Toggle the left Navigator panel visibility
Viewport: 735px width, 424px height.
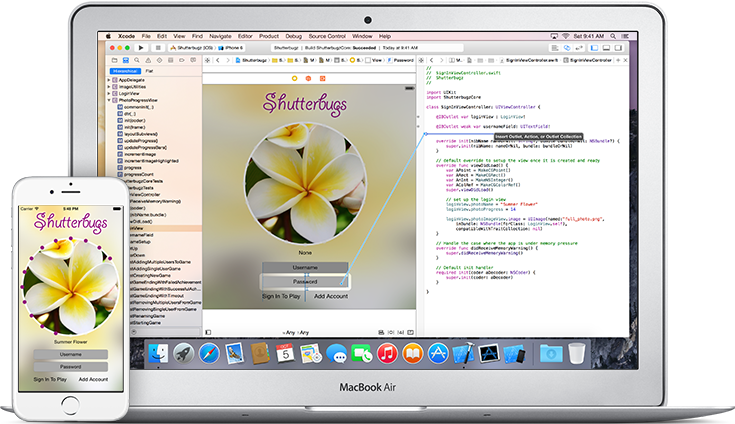(x=595, y=47)
